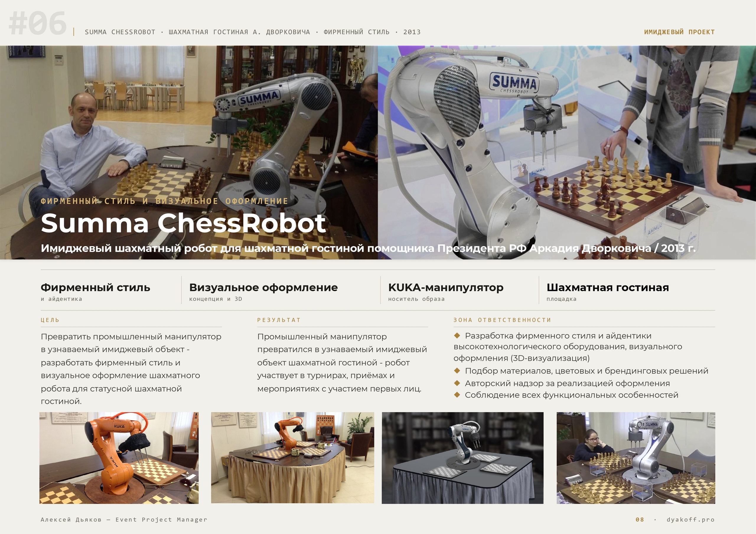Select the Шахматная гостиная heading
Screen dimensions: 756x534
point(608,288)
